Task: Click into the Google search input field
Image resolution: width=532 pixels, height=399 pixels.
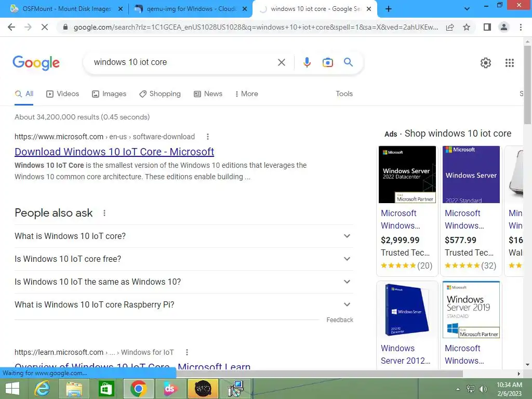Action: [183, 62]
